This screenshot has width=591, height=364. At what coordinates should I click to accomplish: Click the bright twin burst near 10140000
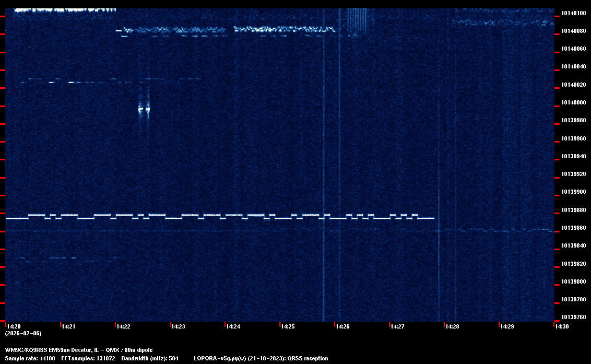coord(144,109)
